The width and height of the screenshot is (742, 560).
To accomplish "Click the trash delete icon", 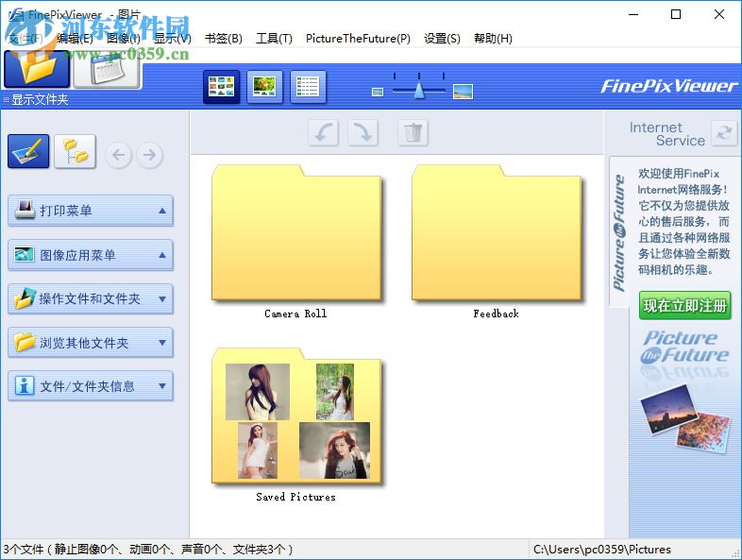I will pos(413,132).
